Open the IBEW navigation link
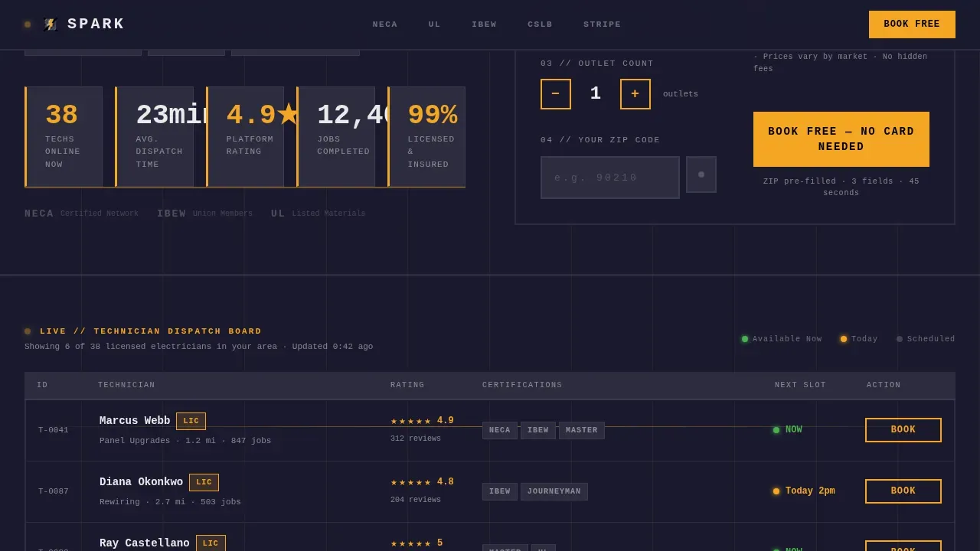 [x=484, y=24]
